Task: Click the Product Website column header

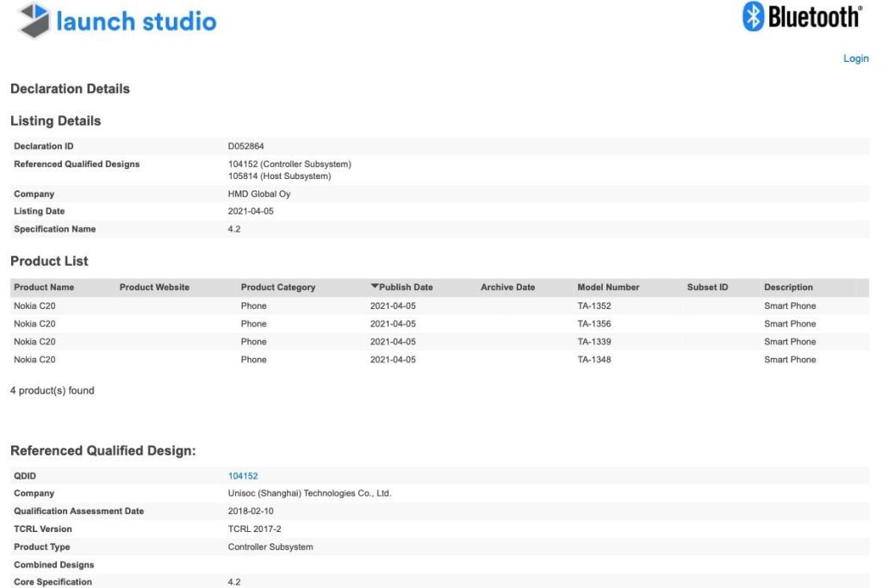Action: click(154, 288)
